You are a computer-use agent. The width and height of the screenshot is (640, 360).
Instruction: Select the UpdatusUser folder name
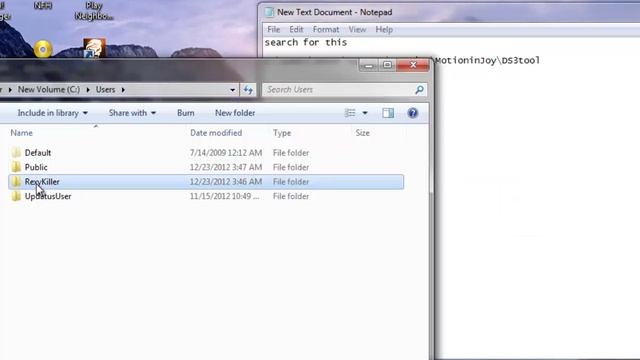click(48, 196)
